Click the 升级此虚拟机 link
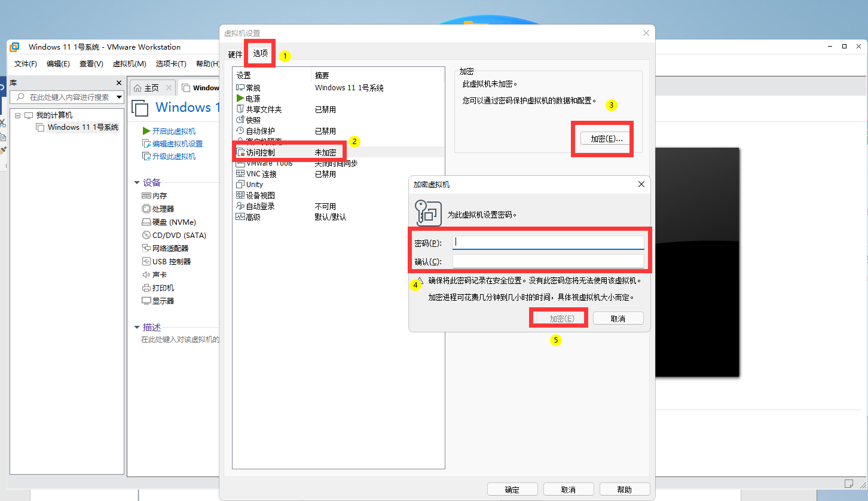This screenshot has width=868, height=501. click(173, 156)
